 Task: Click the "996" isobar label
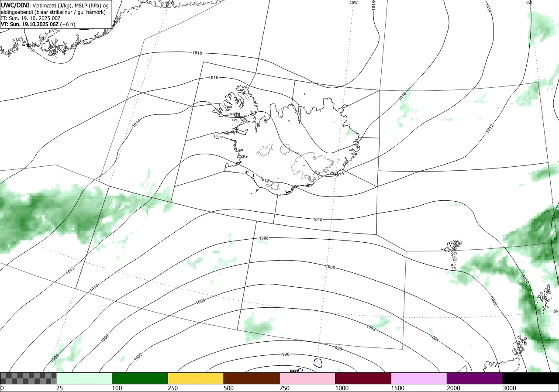tap(286, 354)
